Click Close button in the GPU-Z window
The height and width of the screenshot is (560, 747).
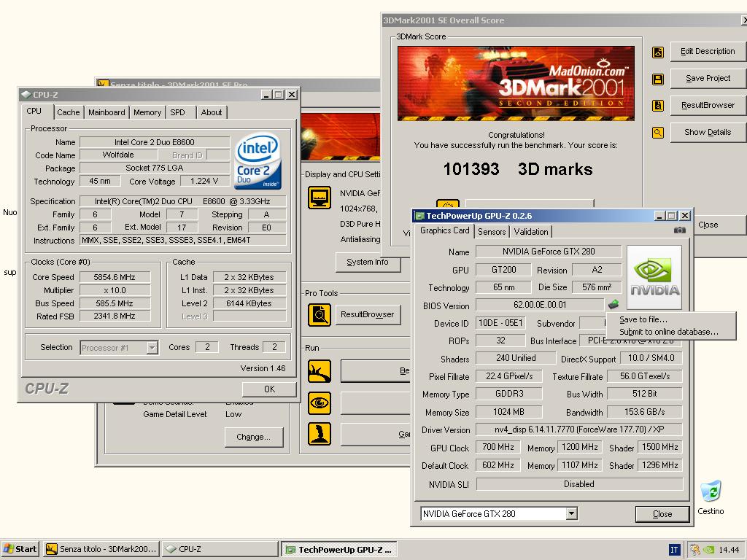click(x=662, y=514)
